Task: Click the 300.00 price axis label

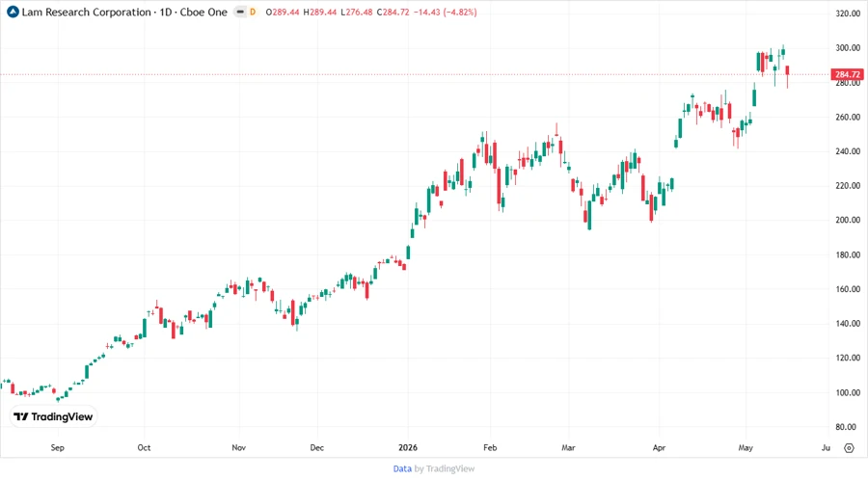Action: [x=848, y=48]
